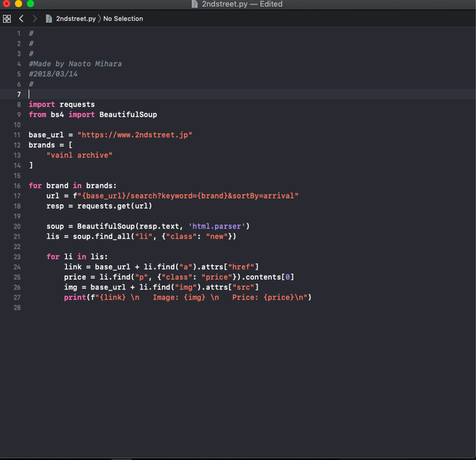Open the related items grid menu
Viewport: 476px width, 460px height.
7,19
